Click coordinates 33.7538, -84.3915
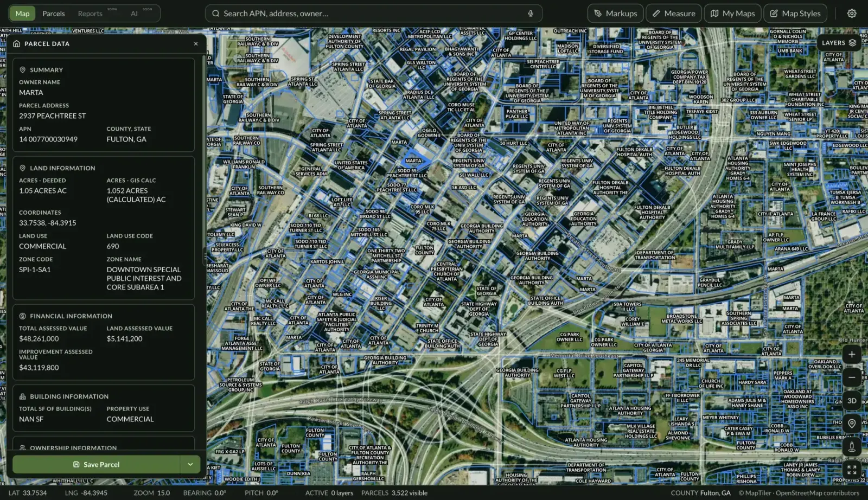 [x=48, y=223]
